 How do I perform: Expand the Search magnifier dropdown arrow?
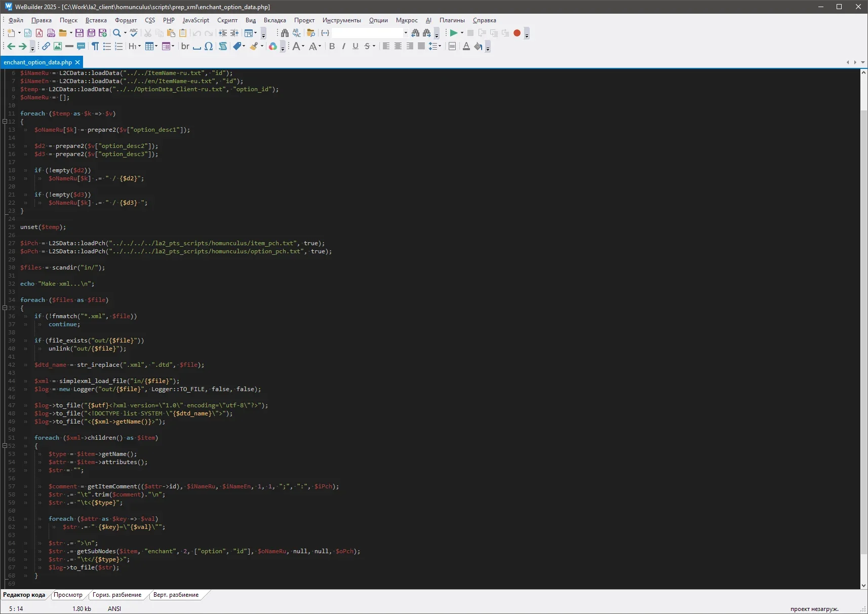[x=125, y=33]
